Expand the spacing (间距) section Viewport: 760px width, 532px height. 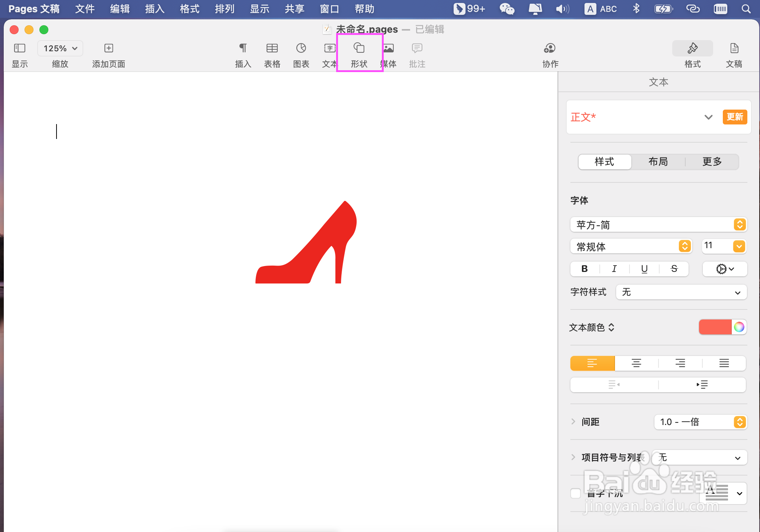click(x=573, y=422)
